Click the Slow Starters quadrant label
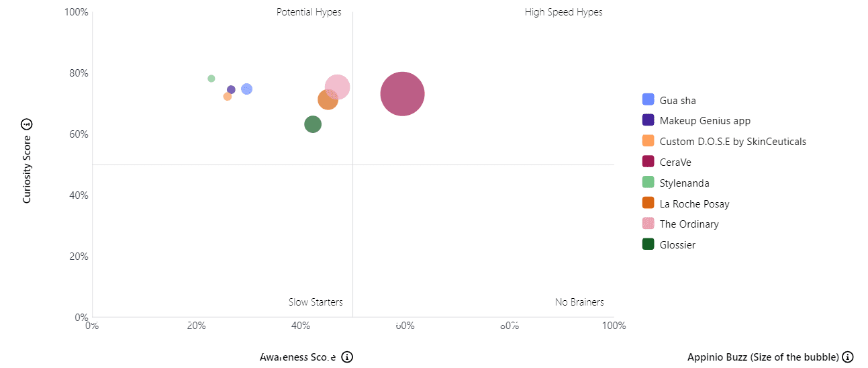 (316, 302)
